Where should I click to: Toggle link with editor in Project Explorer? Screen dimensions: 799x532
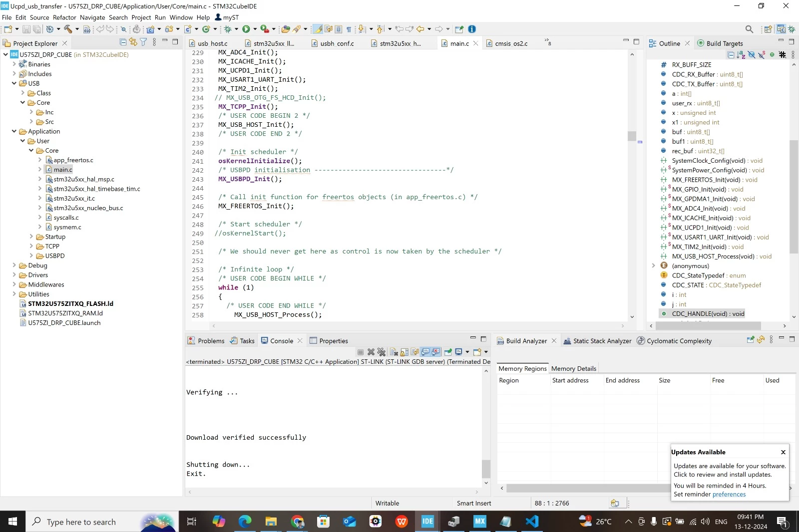coord(133,42)
